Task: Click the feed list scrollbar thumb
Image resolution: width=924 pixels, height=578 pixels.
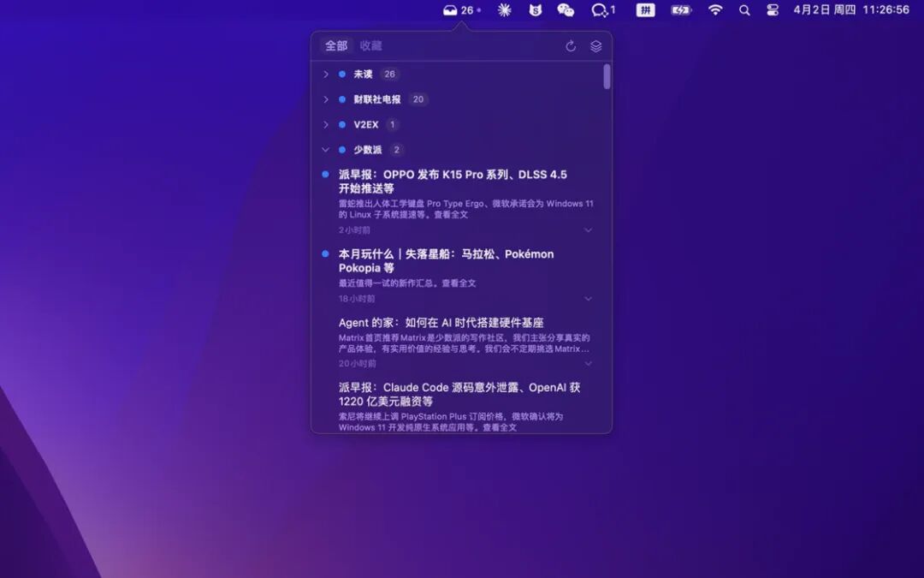Action: 607,77
